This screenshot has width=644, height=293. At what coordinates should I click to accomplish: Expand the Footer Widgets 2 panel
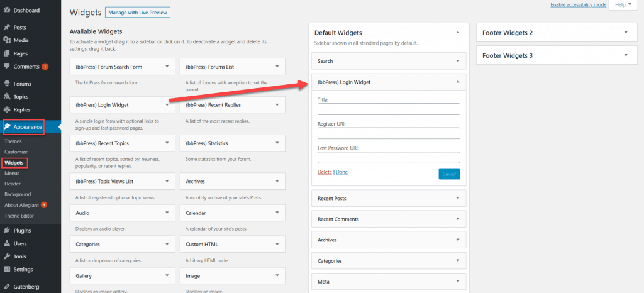coord(625,33)
